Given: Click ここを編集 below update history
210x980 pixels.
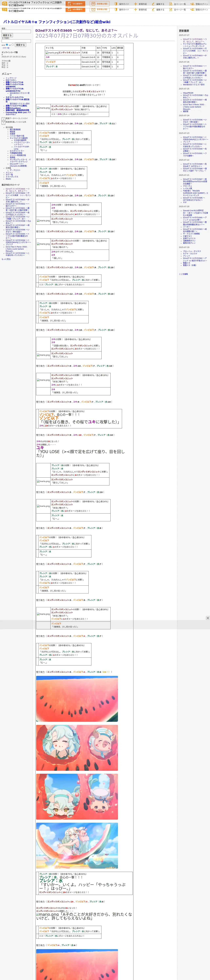Looking at the screenshot, I should [183, 274].
